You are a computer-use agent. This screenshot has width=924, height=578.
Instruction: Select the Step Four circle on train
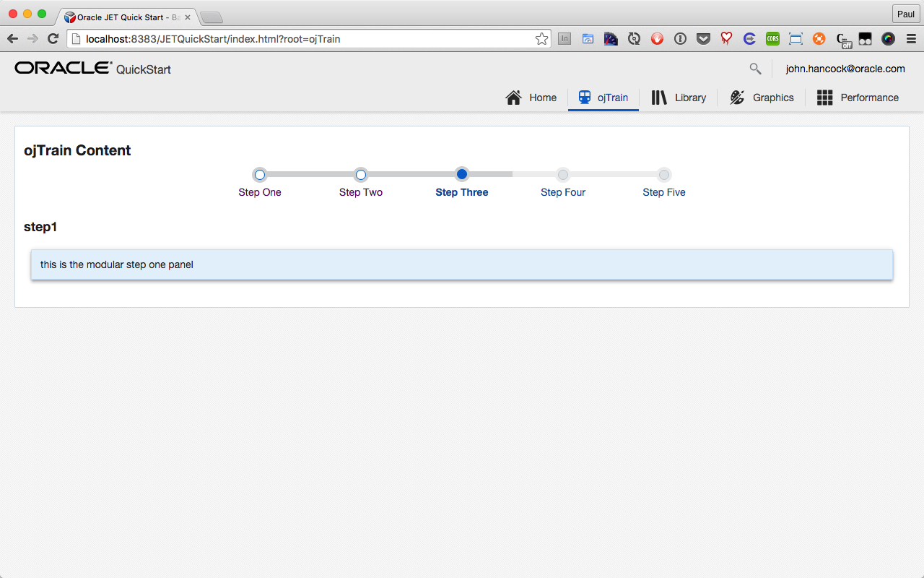click(563, 174)
